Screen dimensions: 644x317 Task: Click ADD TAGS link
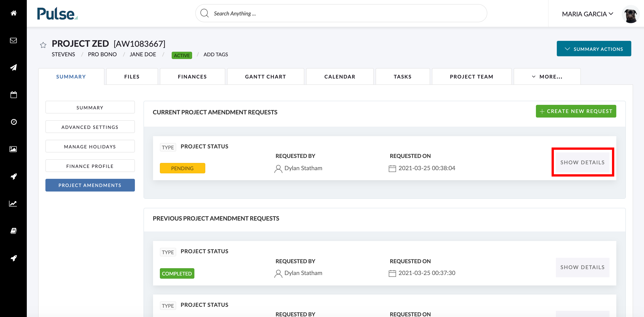(215, 54)
